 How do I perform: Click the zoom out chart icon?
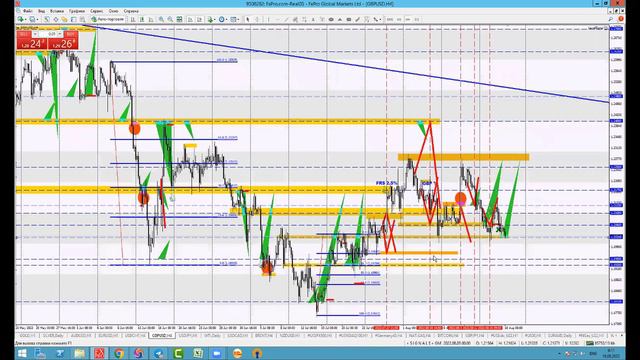(x=170, y=19)
